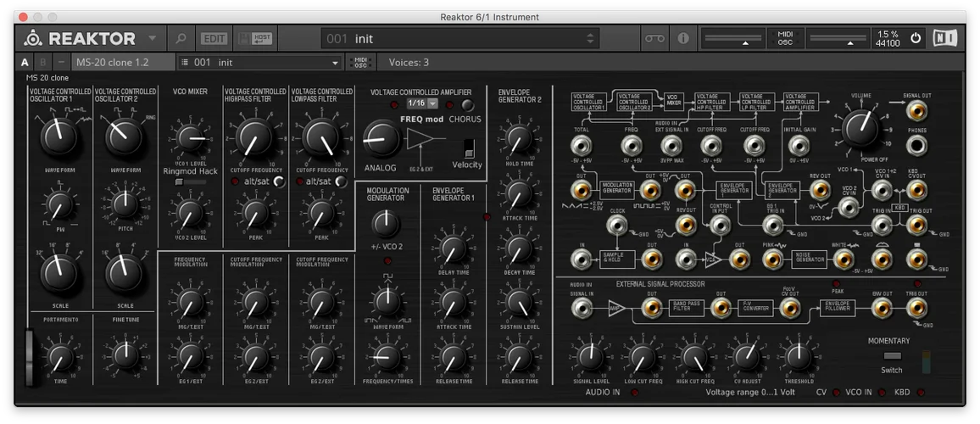This screenshot has height=424, width=980.
Task: Click the magnifier search icon in the toolbar
Action: 181,38
